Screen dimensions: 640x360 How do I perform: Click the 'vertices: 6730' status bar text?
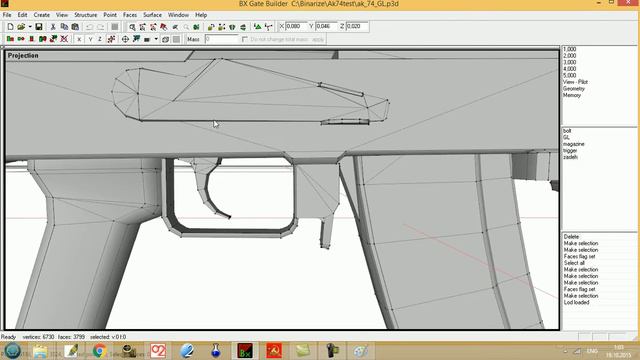click(38, 337)
